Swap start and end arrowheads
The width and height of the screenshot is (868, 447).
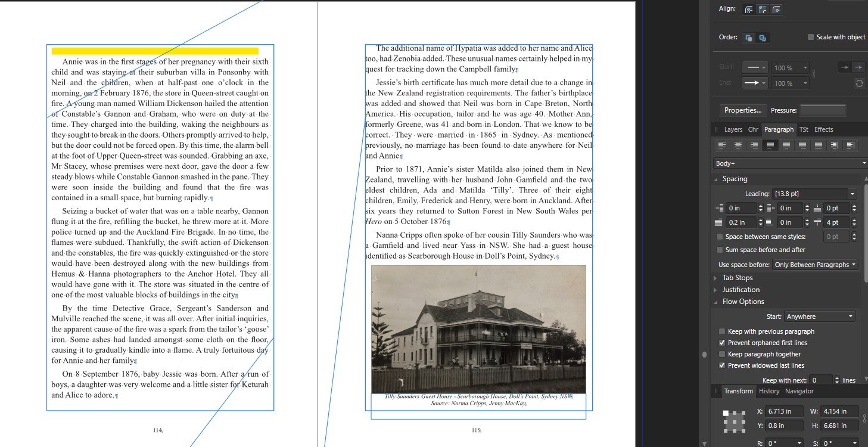tap(859, 83)
